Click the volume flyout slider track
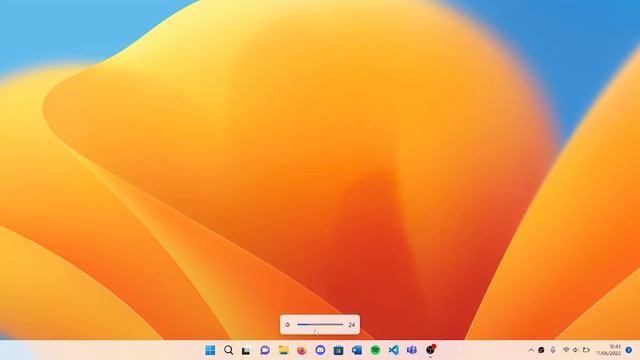 point(320,324)
